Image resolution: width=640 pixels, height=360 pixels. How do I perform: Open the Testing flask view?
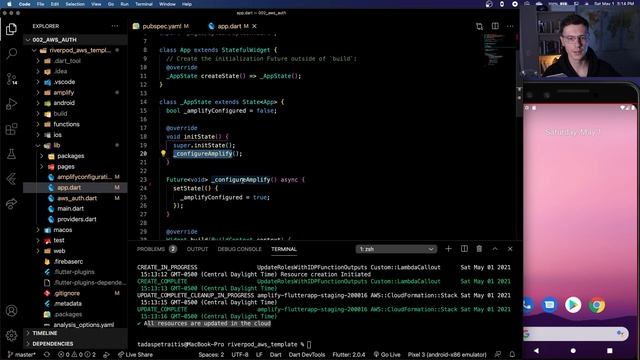click(11, 154)
